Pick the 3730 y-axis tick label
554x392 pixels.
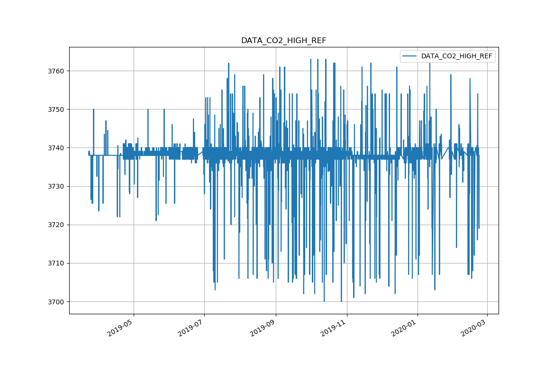[57, 186]
